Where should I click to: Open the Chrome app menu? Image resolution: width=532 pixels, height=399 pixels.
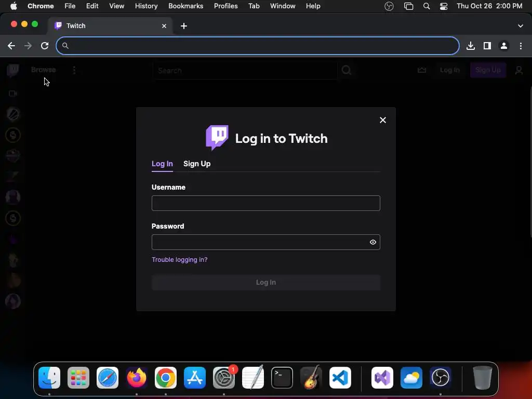click(41, 6)
